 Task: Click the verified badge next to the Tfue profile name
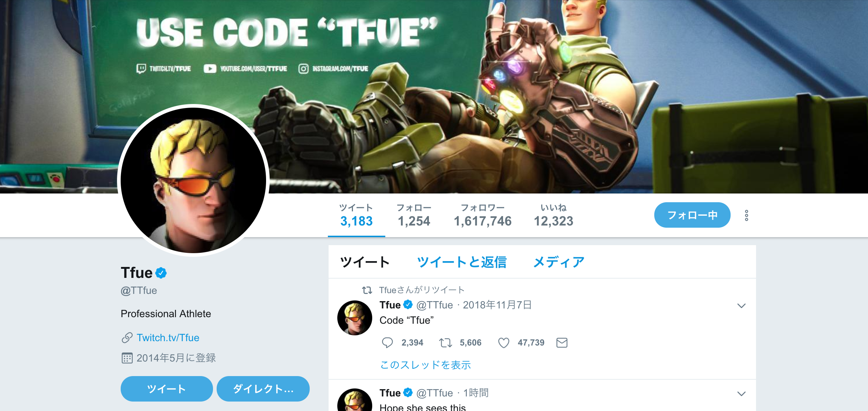pos(161,273)
